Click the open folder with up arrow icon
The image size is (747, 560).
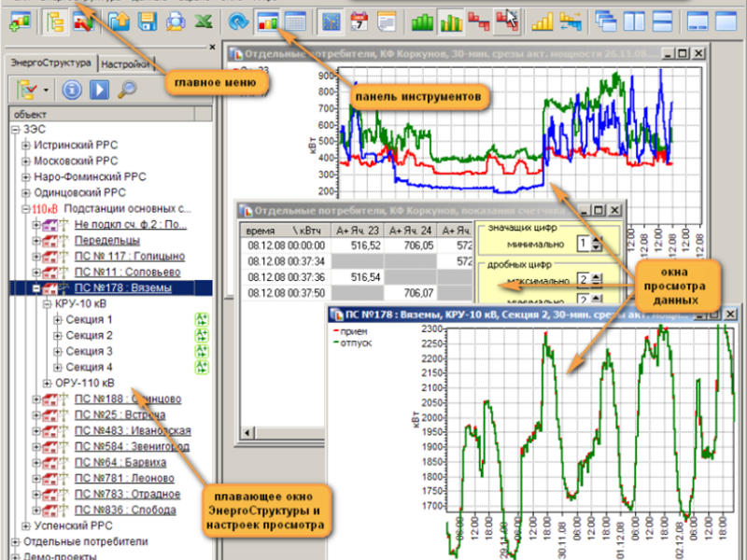[x=120, y=21]
